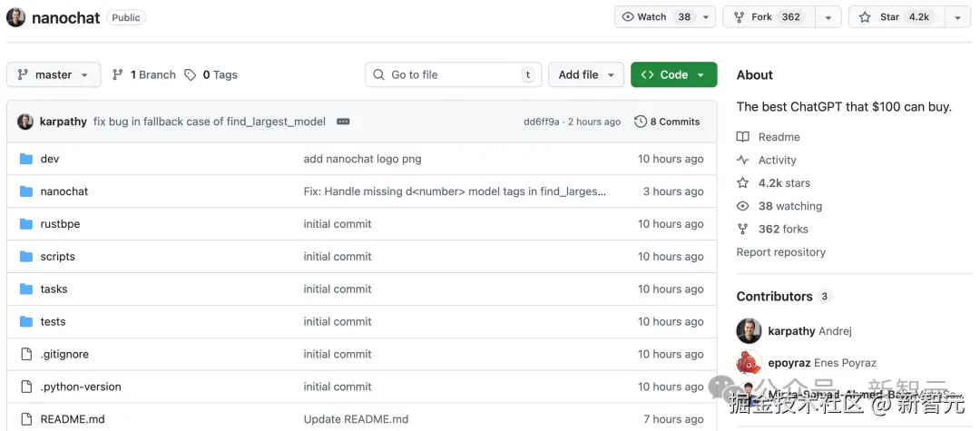Open the master branch dropdown

pyautogui.click(x=54, y=75)
